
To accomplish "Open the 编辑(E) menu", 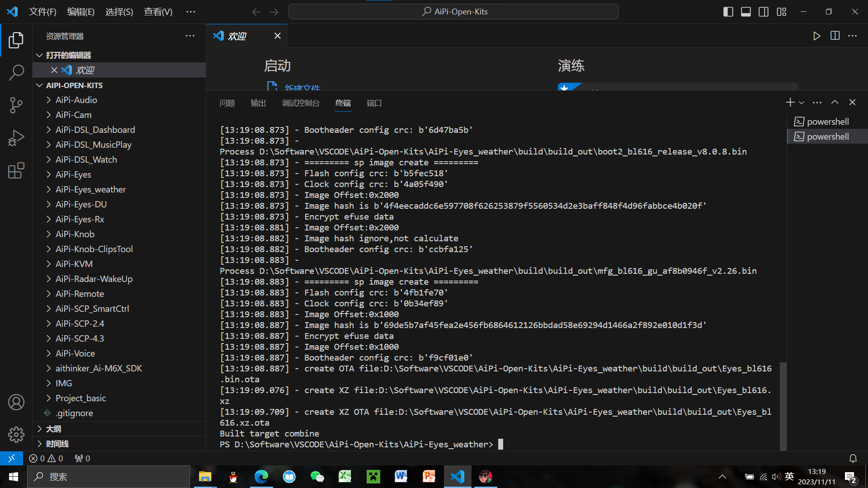I will pyautogui.click(x=81, y=12).
